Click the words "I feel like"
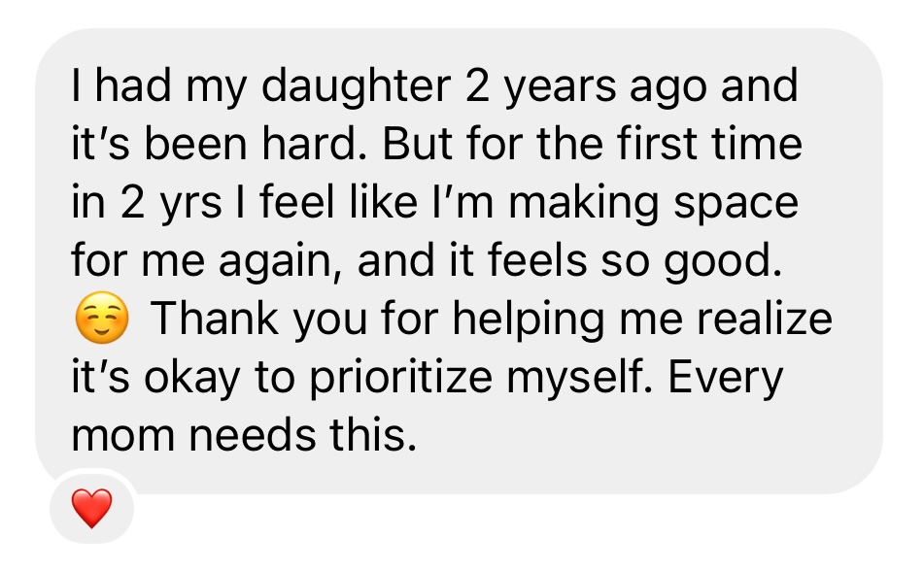The image size is (924, 571). [x=327, y=202]
